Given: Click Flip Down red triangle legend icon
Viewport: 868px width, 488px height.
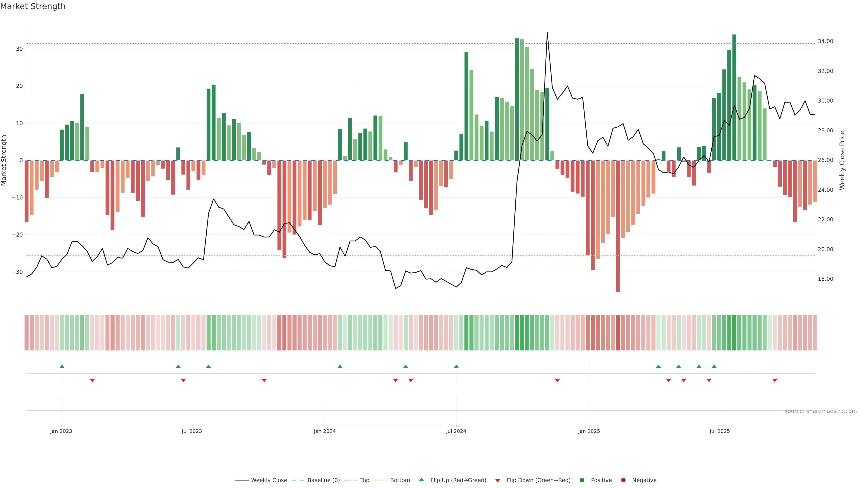Looking at the screenshot, I should (x=498, y=481).
